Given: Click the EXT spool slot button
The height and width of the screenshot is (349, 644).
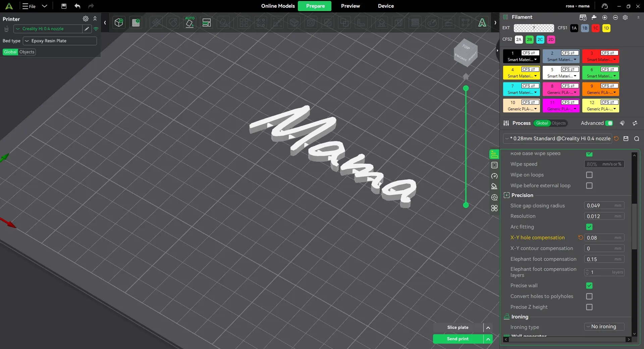Looking at the screenshot, I should click(534, 28).
